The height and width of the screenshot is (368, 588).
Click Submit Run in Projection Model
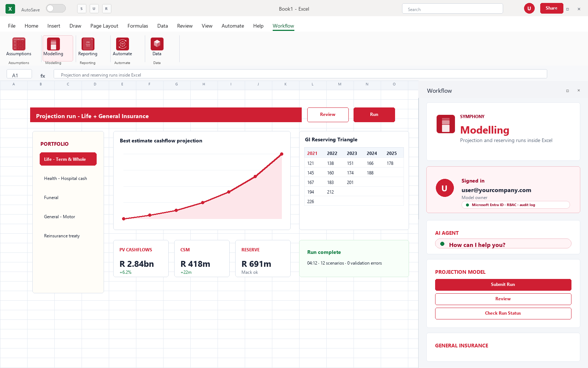click(x=503, y=285)
